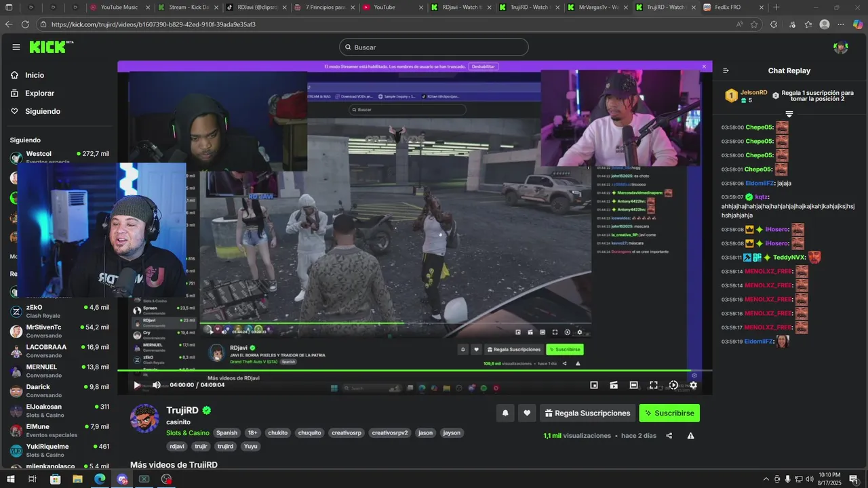Open LACOBRAAA channel in sidebar
The image size is (868, 488).
pyautogui.click(x=60, y=351)
